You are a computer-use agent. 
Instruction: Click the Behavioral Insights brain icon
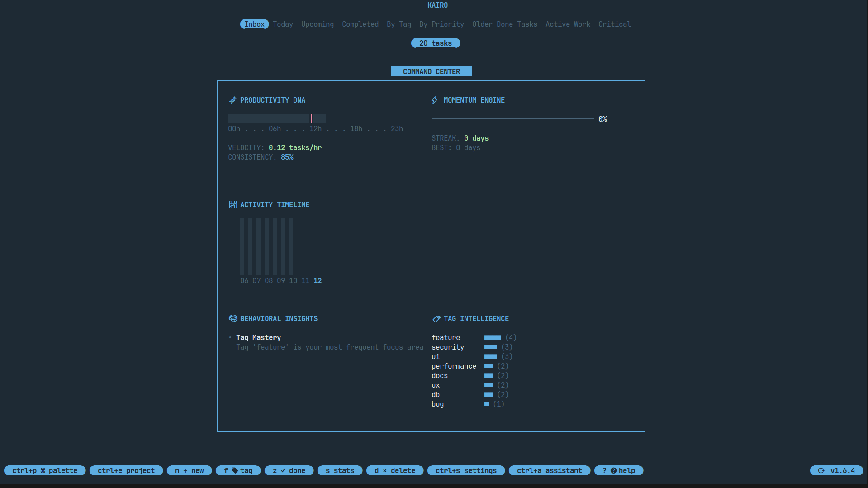pyautogui.click(x=233, y=319)
